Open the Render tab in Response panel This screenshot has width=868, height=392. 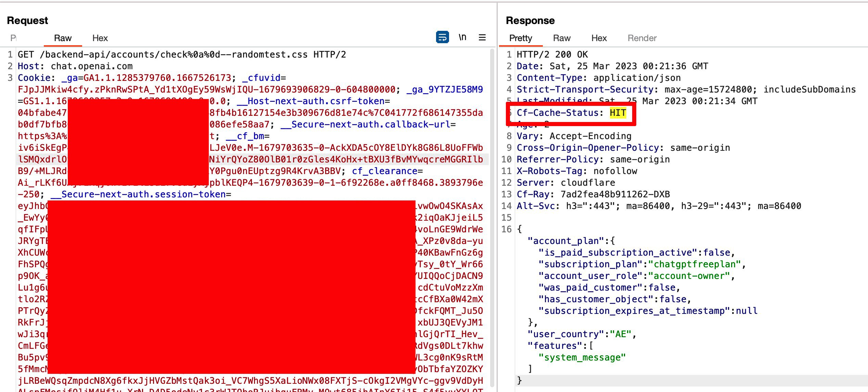tap(642, 38)
